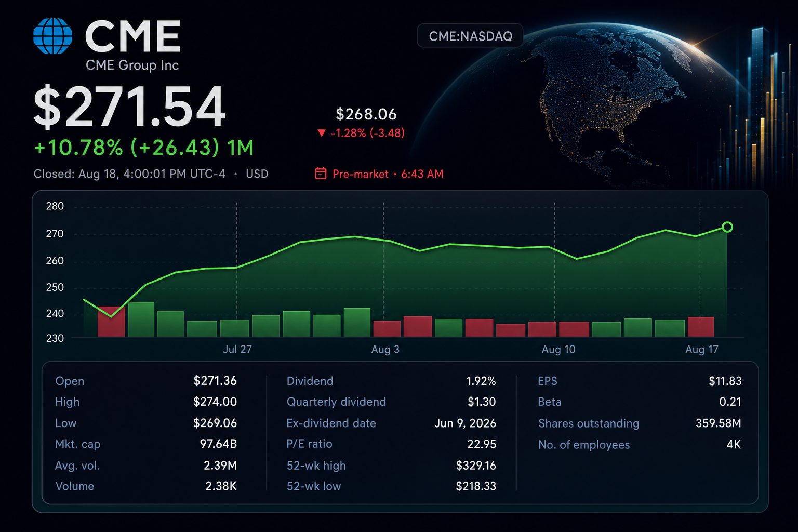This screenshot has width=798, height=532.
Task: Select the "0.21" beta value
Action: pos(730,402)
